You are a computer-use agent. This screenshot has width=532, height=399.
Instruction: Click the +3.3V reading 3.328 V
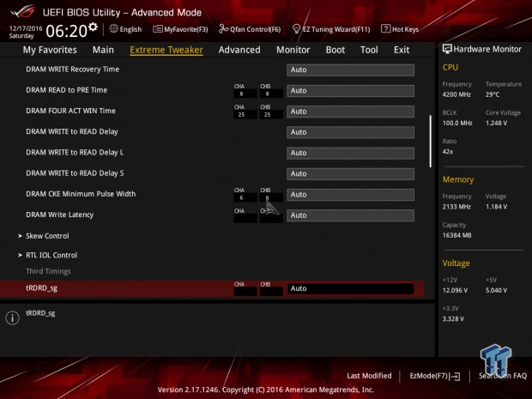[453, 319]
